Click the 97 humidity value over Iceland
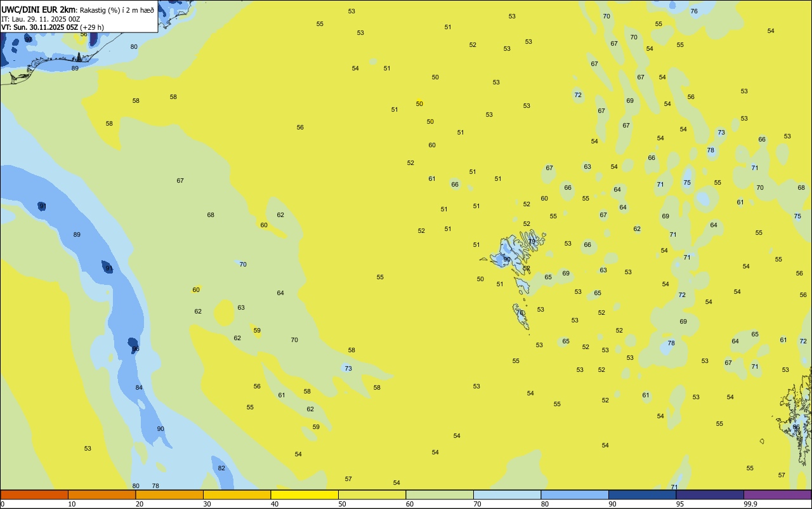This screenshot has height=509, width=812. click(29, 39)
